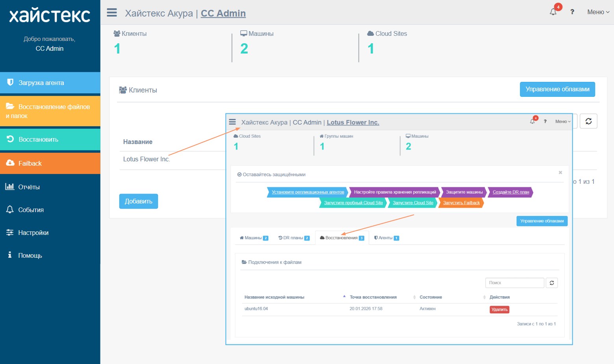Open the Загрузка агента sidebar item

[50, 83]
